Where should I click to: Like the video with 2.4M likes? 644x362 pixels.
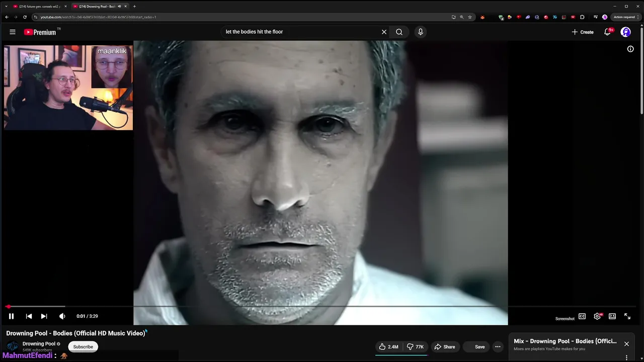click(388, 347)
